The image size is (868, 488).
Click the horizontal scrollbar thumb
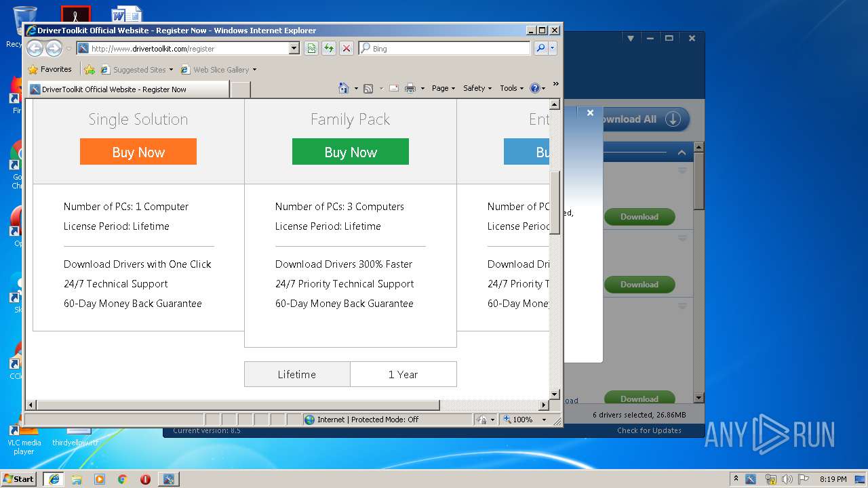(x=238, y=405)
